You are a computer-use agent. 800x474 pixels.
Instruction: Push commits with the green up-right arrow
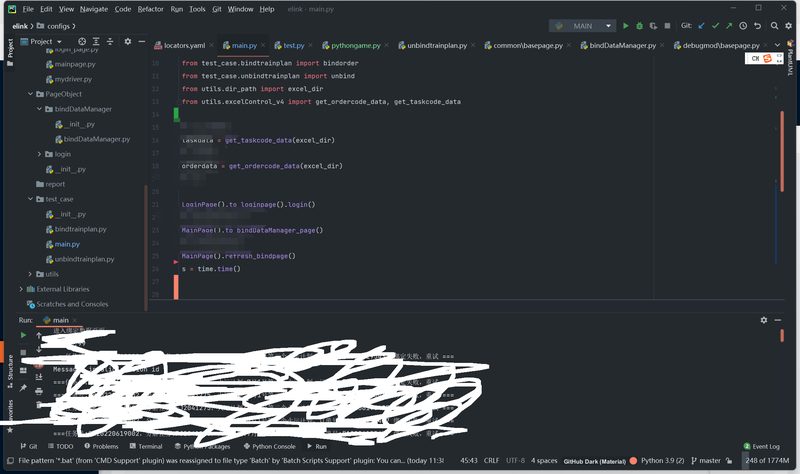pos(729,26)
